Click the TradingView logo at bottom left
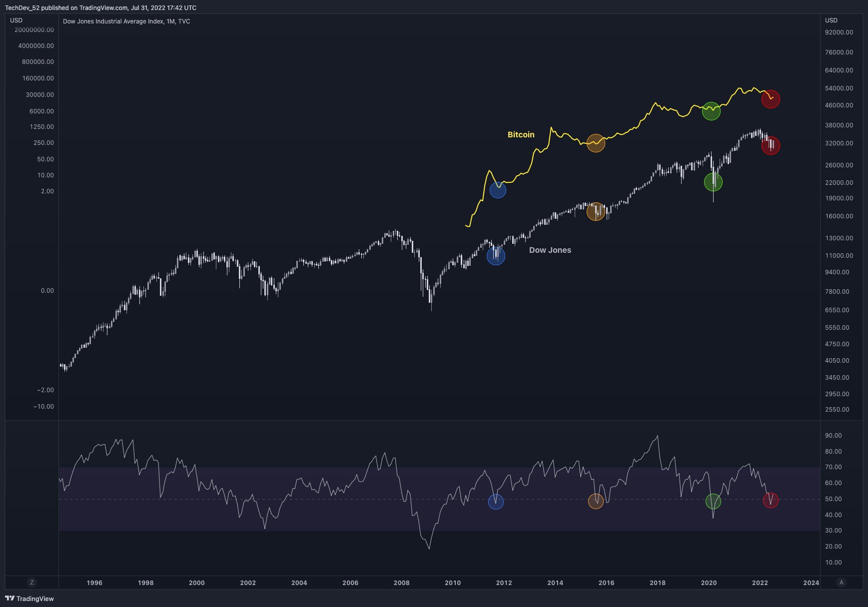The width and height of the screenshot is (868, 607). pyautogui.click(x=29, y=599)
